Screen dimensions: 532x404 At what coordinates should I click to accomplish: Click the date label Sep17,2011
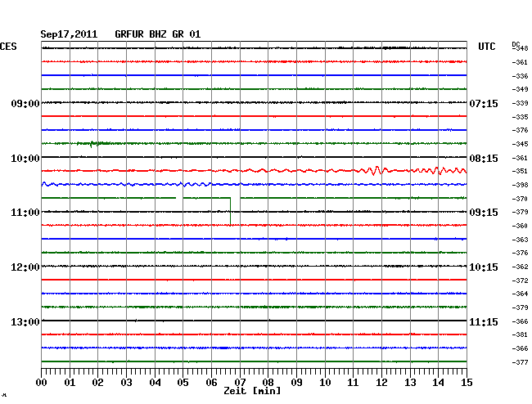pyautogui.click(x=69, y=34)
